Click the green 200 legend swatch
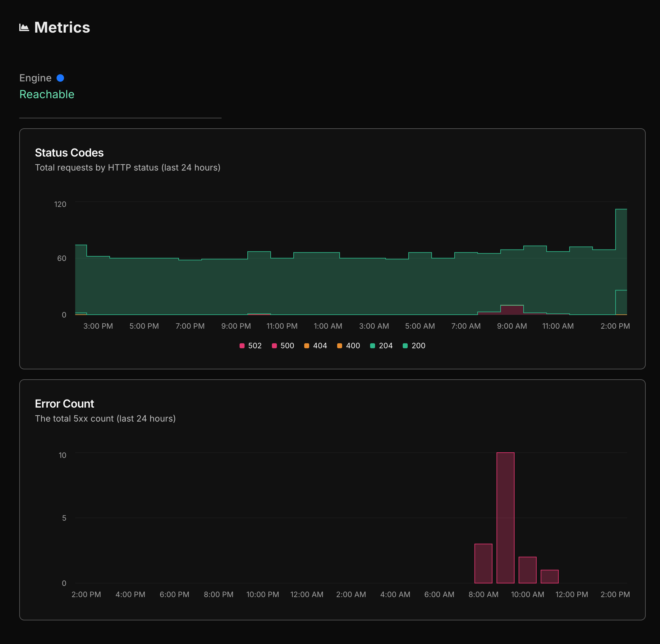This screenshot has width=660, height=644. tap(405, 346)
